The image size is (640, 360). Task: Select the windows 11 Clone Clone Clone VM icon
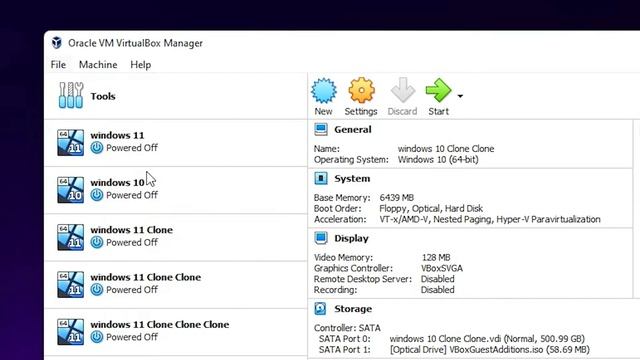click(71, 332)
